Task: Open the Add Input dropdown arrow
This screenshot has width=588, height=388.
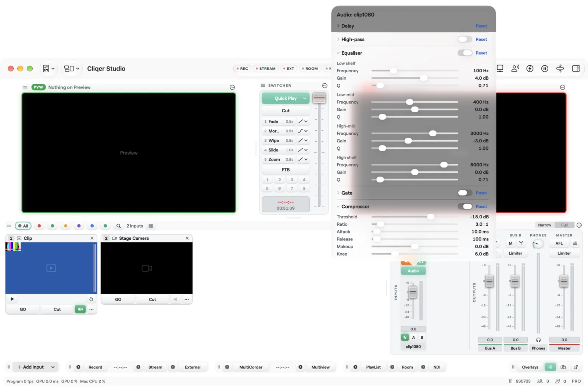Action: tap(53, 367)
